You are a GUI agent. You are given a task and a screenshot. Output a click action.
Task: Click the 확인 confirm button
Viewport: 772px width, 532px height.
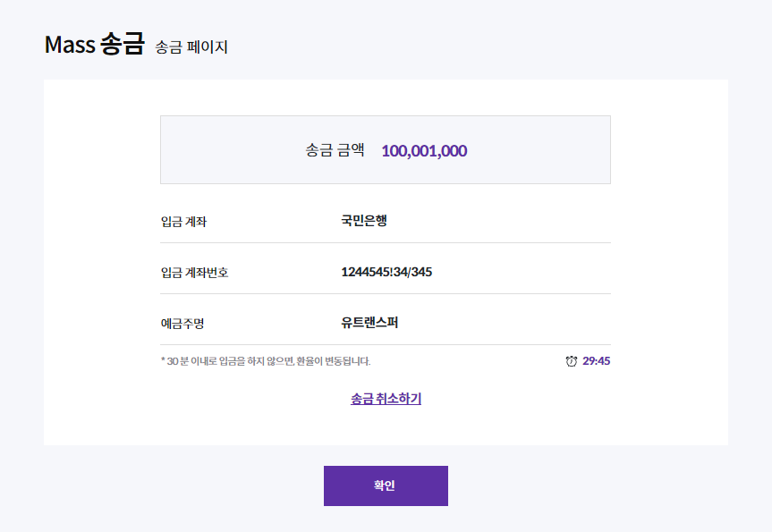tap(386, 486)
